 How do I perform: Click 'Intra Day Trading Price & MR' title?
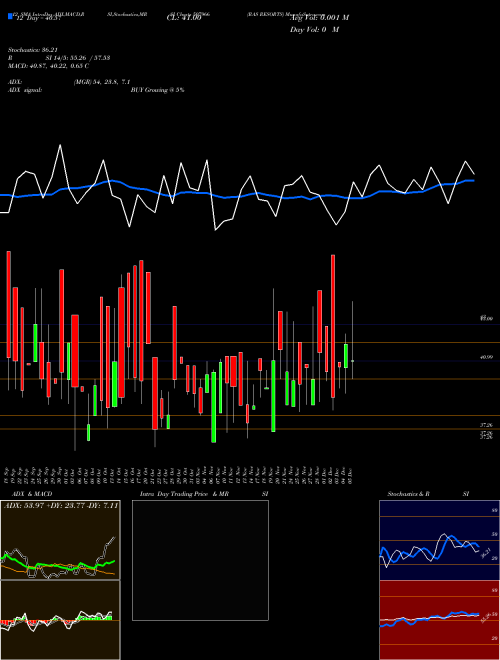coord(185,494)
